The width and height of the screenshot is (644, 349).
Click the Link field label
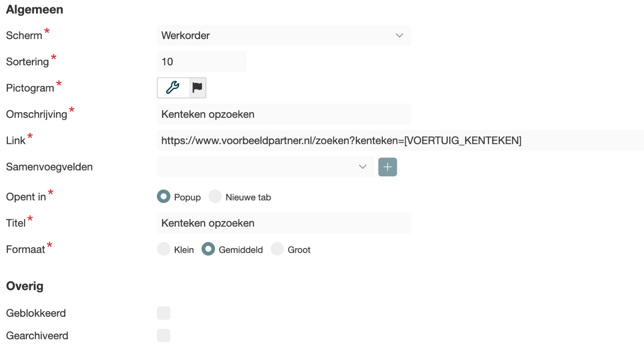coord(16,141)
